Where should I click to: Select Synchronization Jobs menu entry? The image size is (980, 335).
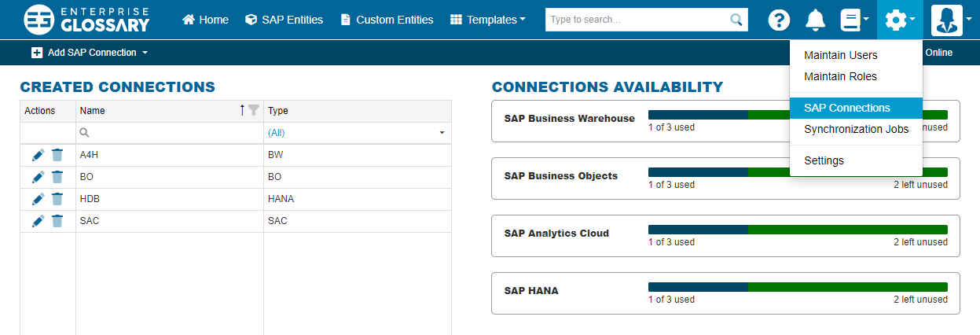pos(856,129)
